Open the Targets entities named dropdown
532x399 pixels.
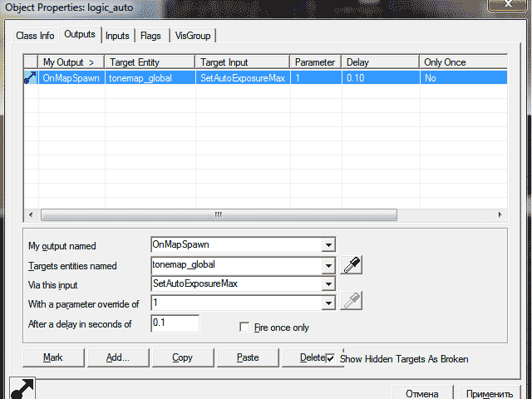pos(328,265)
